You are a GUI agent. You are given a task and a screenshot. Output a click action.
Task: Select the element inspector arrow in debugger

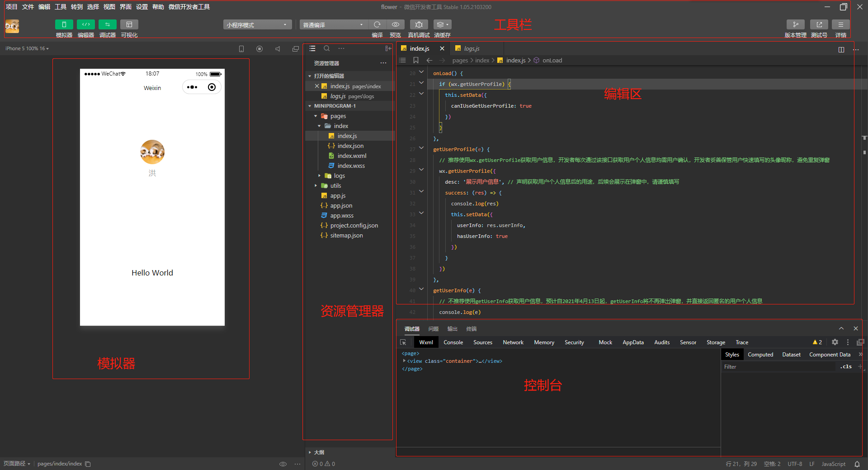point(403,342)
